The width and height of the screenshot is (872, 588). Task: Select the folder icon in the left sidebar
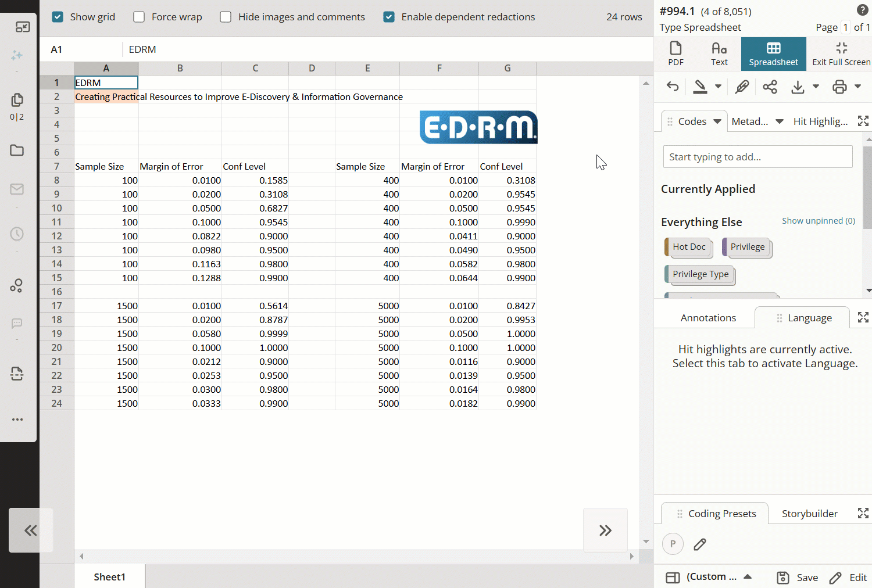click(x=17, y=150)
